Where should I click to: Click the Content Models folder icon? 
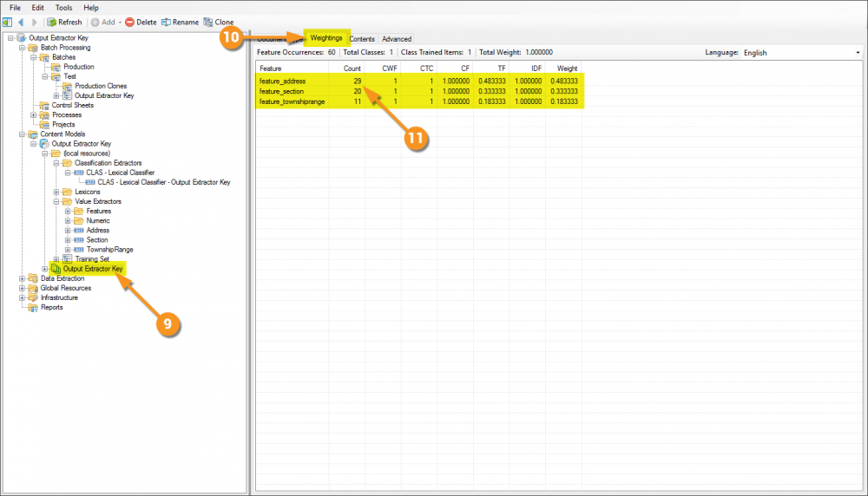click(33, 134)
